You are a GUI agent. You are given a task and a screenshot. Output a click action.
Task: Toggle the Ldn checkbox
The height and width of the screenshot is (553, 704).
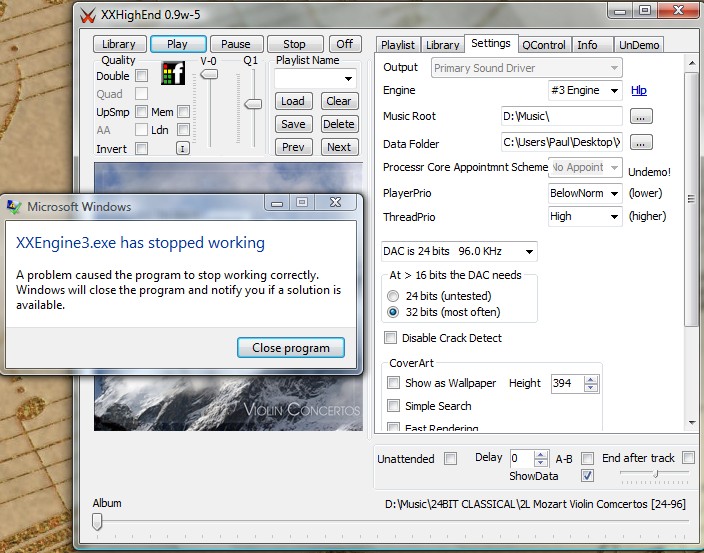(183, 130)
